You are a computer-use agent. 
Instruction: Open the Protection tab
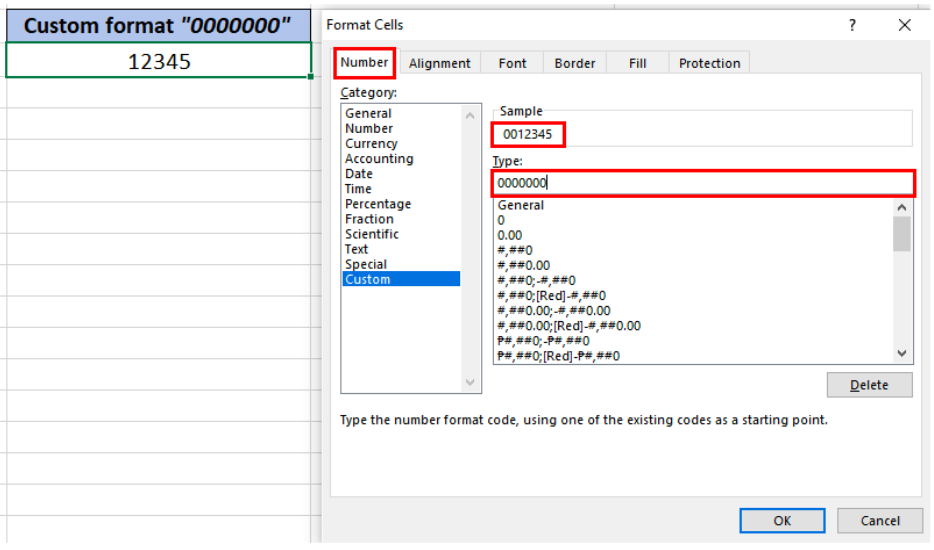(x=709, y=63)
